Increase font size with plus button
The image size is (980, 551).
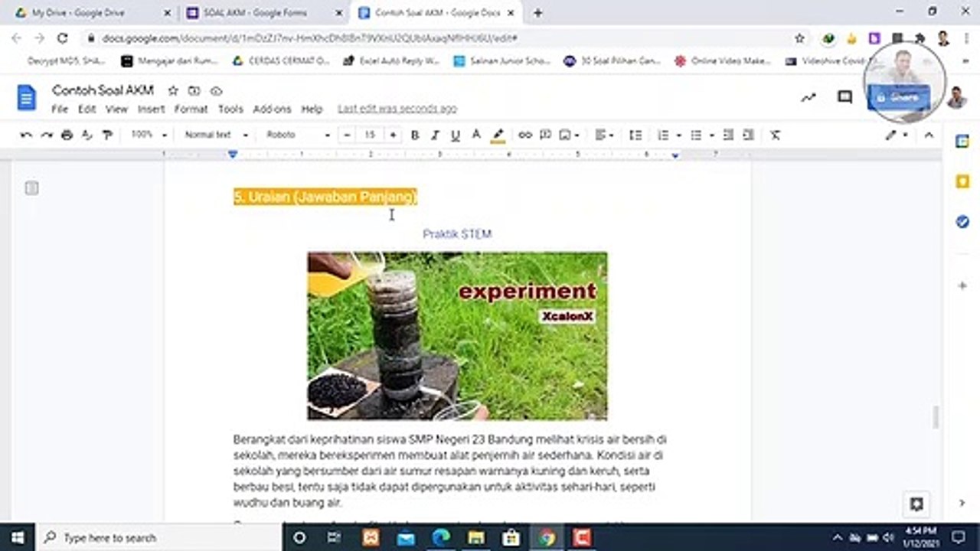(393, 135)
